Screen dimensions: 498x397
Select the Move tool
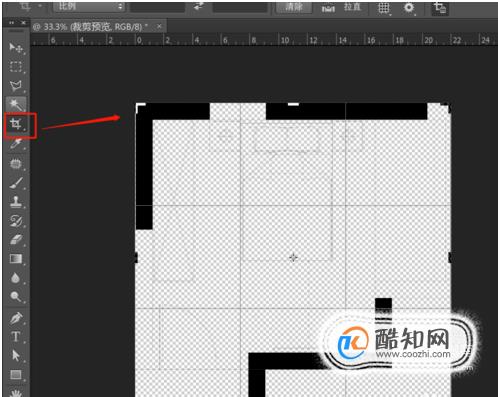[x=16, y=48]
